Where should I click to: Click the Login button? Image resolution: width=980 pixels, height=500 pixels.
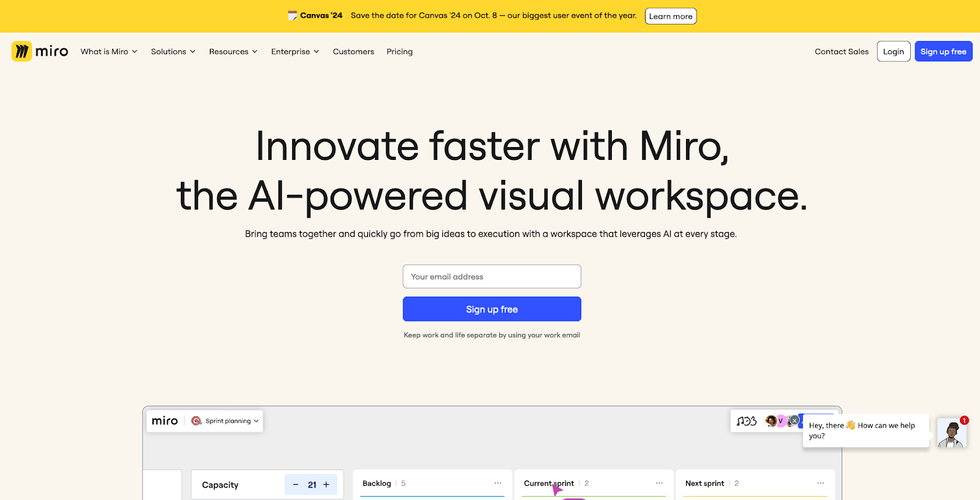click(x=894, y=51)
